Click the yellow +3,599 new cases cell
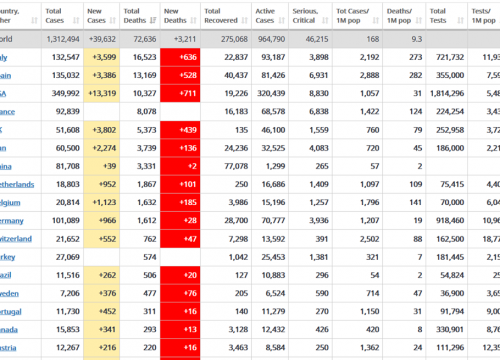500x360 pixels. pos(102,57)
